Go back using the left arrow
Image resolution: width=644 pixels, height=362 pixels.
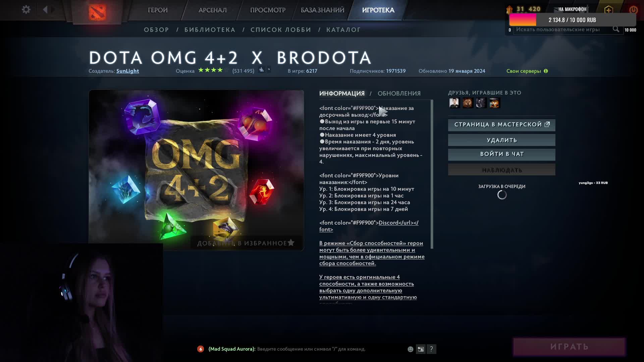45,9
